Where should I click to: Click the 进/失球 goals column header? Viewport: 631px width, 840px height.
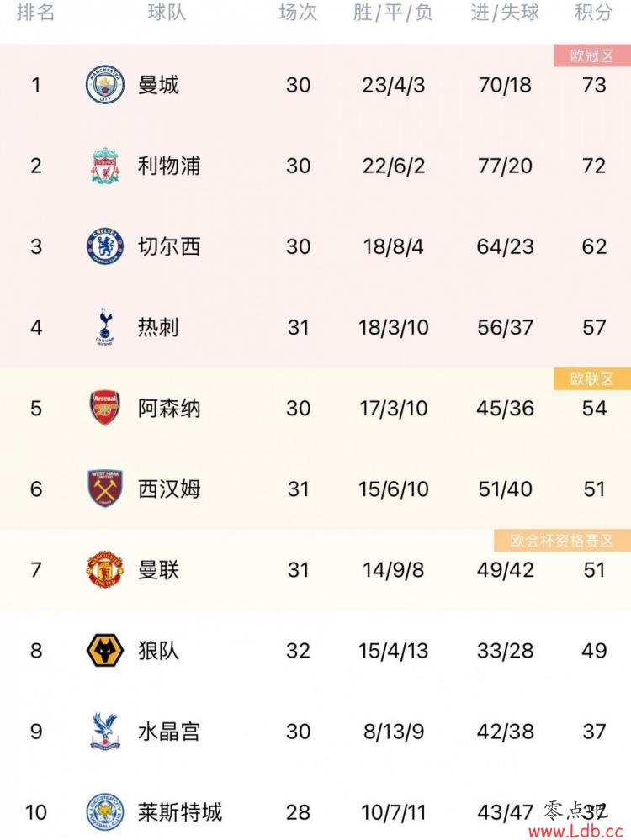pyautogui.click(x=505, y=12)
